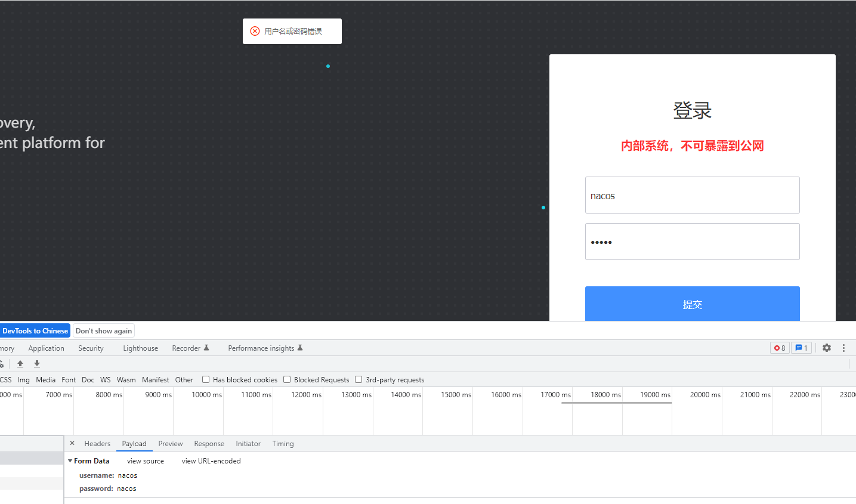Open DevTools settings gear
Screen dimensions: 856x504
click(826, 348)
